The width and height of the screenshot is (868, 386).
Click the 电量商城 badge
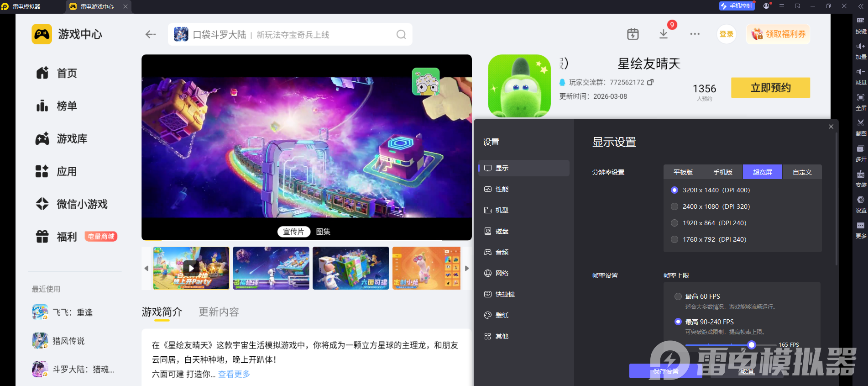(x=101, y=237)
